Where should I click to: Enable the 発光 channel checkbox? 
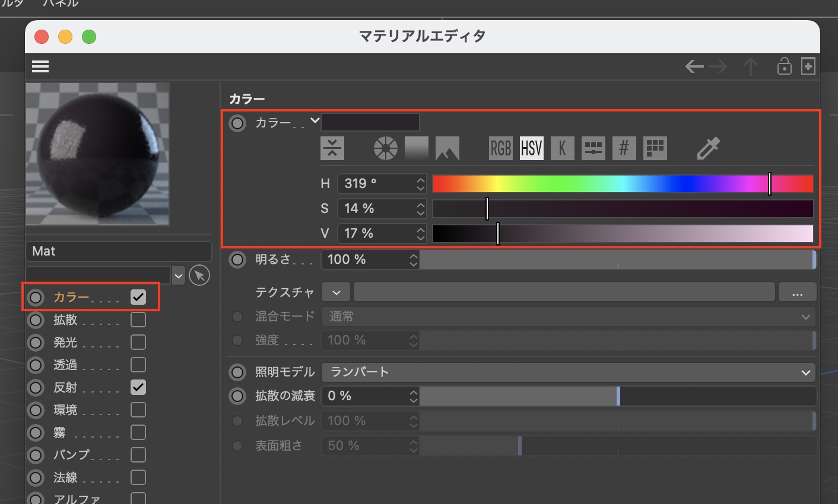(x=138, y=342)
